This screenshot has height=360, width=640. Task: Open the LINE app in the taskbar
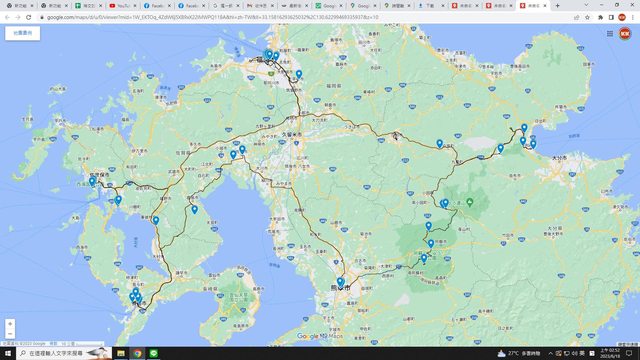coord(153,353)
